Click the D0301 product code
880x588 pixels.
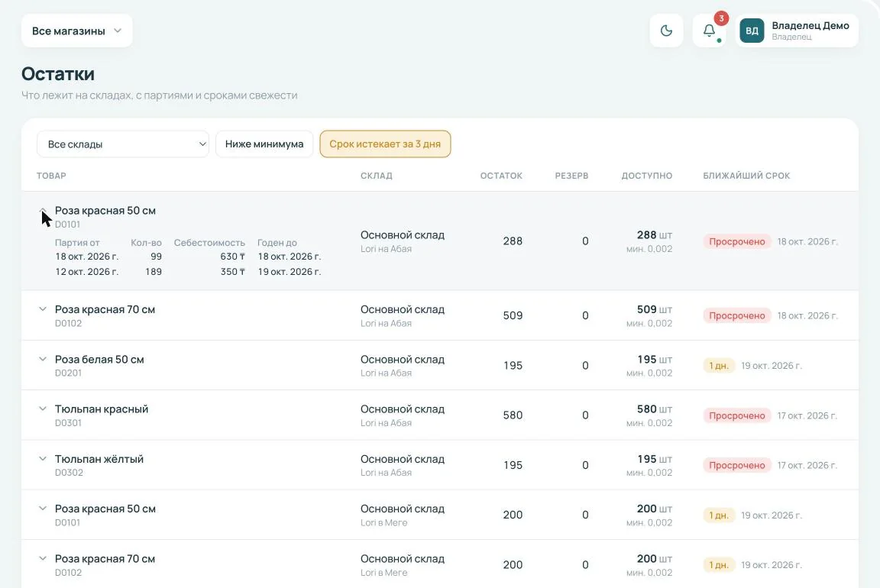[x=69, y=423]
